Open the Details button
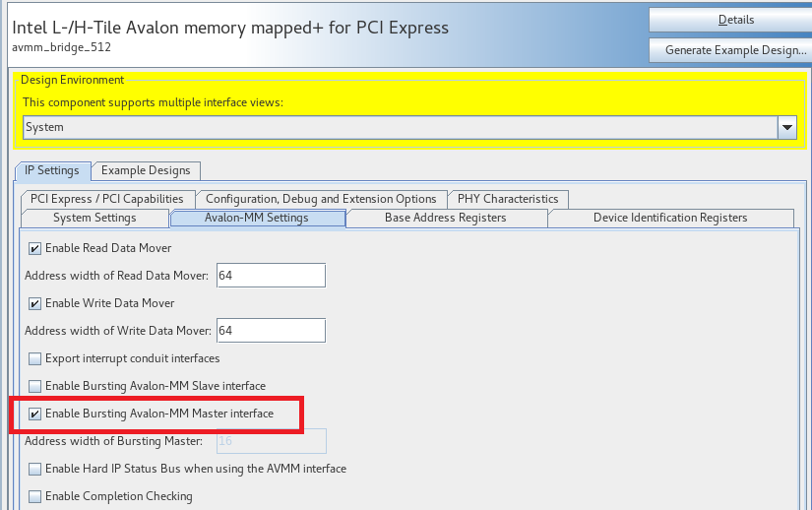Screen dimensions: 812x510 [730, 20]
